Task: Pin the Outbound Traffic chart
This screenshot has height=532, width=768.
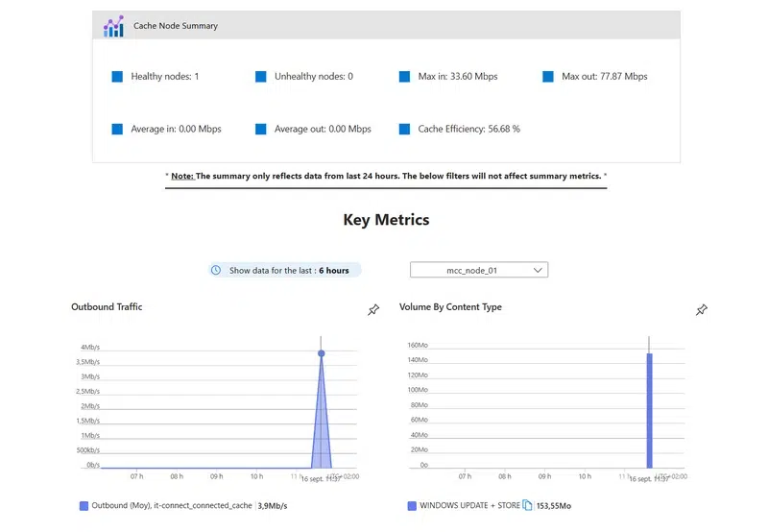Action: pos(373,309)
